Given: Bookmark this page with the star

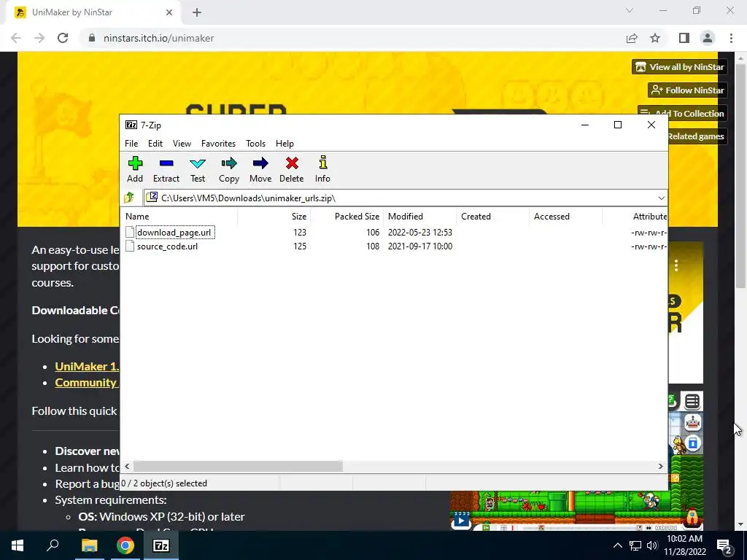Looking at the screenshot, I should (656, 38).
